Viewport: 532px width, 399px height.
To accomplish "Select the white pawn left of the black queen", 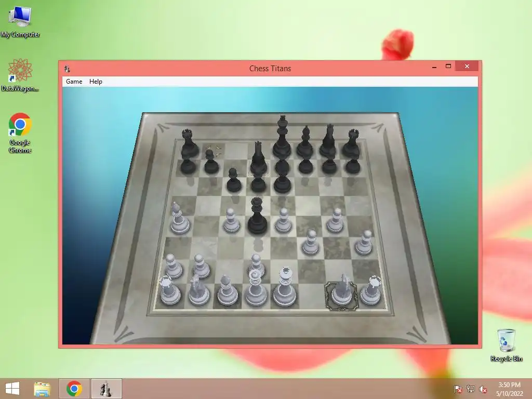I will pos(231,220).
